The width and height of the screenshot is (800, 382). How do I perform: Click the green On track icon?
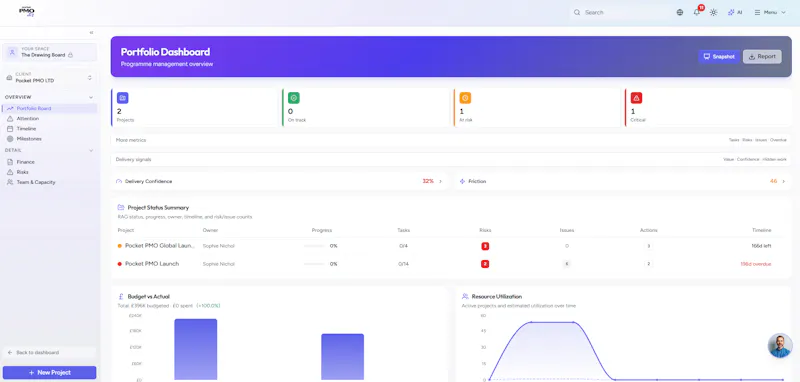pyautogui.click(x=293, y=98)
